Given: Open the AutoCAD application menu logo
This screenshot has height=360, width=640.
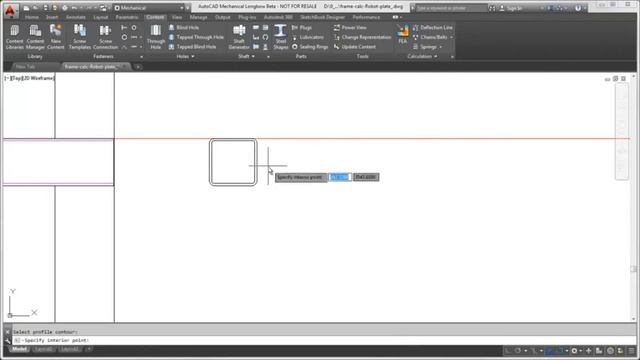Looking at the screenshot, I should pos(10,11).
